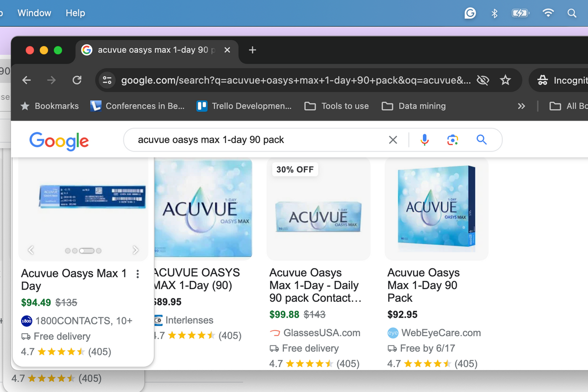588x392 pixels.
Task: Click the 30% OFF badge
Action: 295,170
